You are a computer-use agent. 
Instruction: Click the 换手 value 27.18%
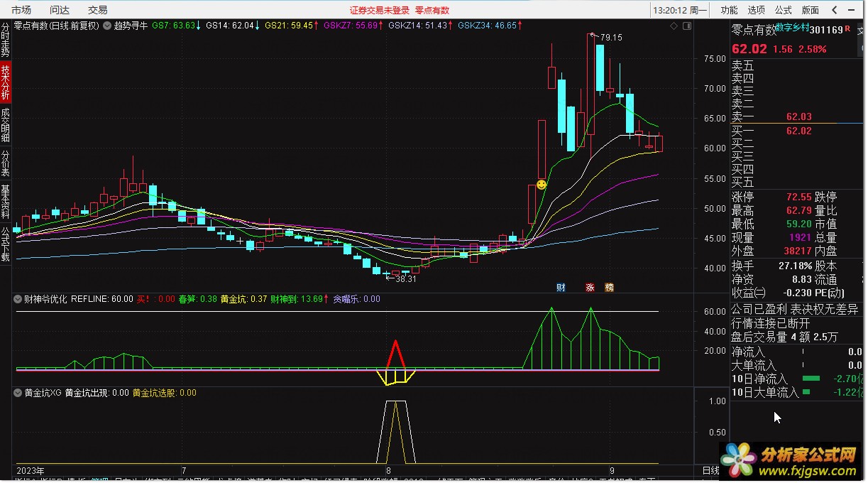click(x=796, y=266)
